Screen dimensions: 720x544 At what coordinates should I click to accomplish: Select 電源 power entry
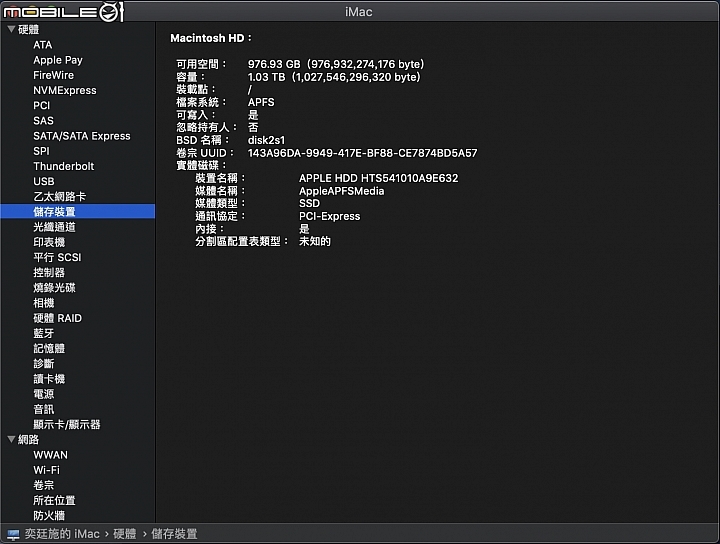click(x=44, y=394)
